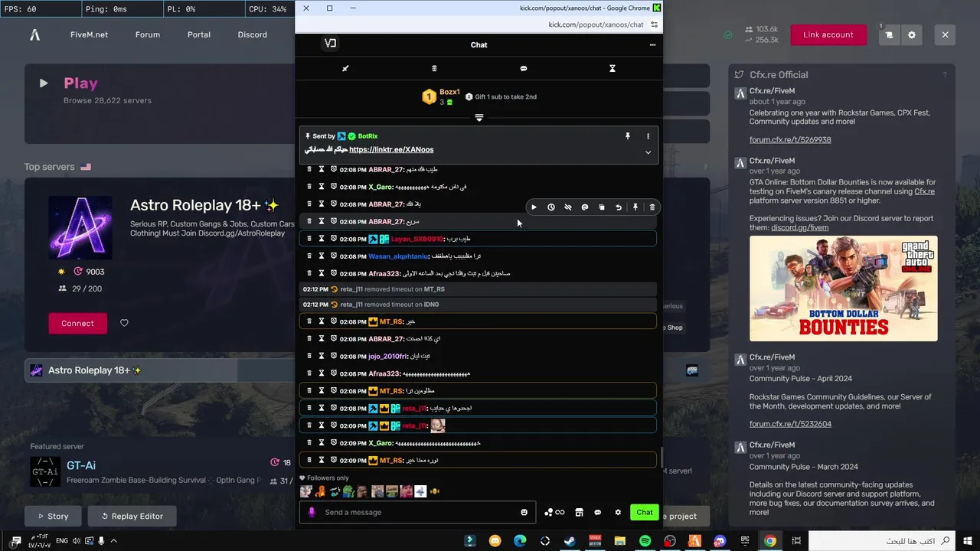980x551 pixels.
Task: Click the hourglass icon in chat top toolbar
Action: (x=612, y=68)
